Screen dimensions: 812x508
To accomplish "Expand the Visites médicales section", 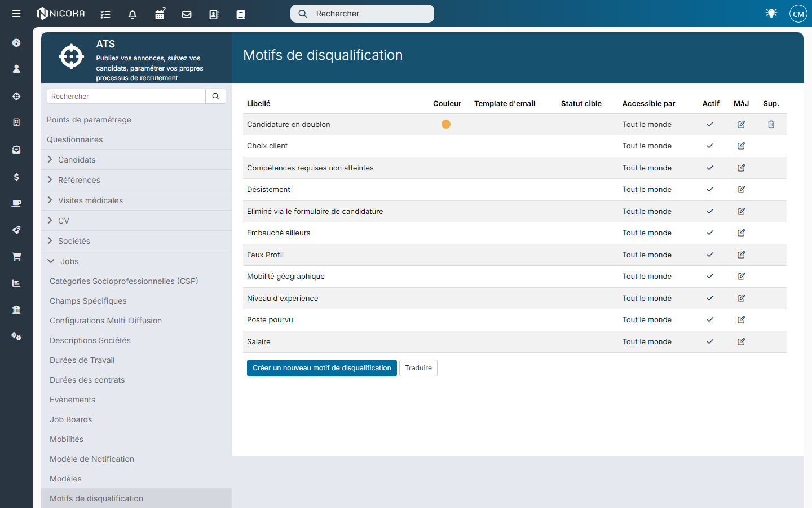I will (136, 200).
